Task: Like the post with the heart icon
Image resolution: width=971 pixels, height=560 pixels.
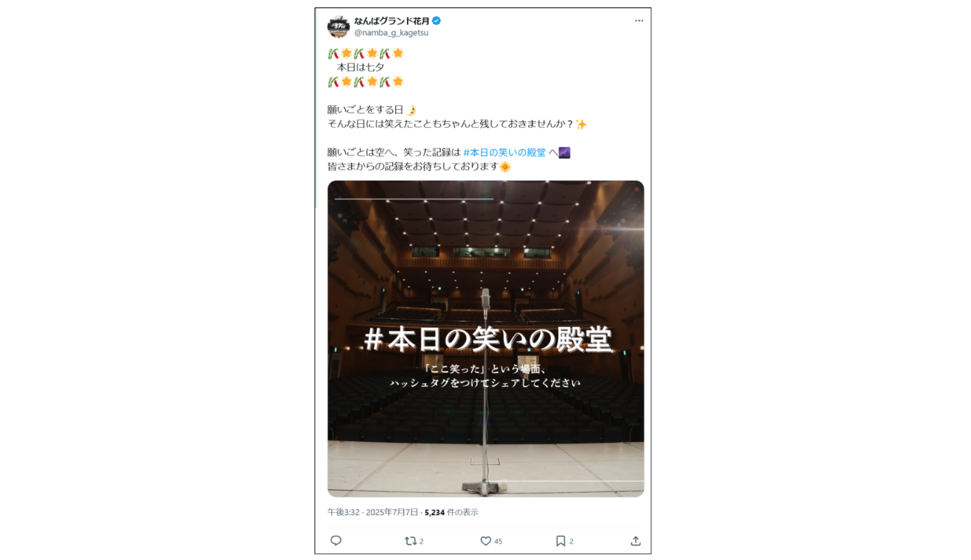Action: 485,541
